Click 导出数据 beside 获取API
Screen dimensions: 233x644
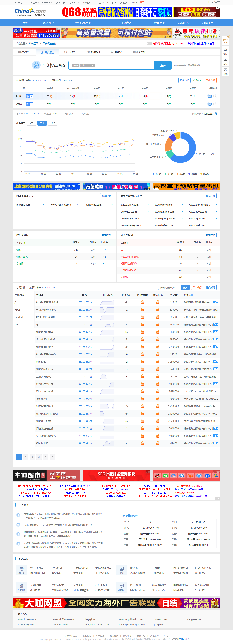click(211, 80)
